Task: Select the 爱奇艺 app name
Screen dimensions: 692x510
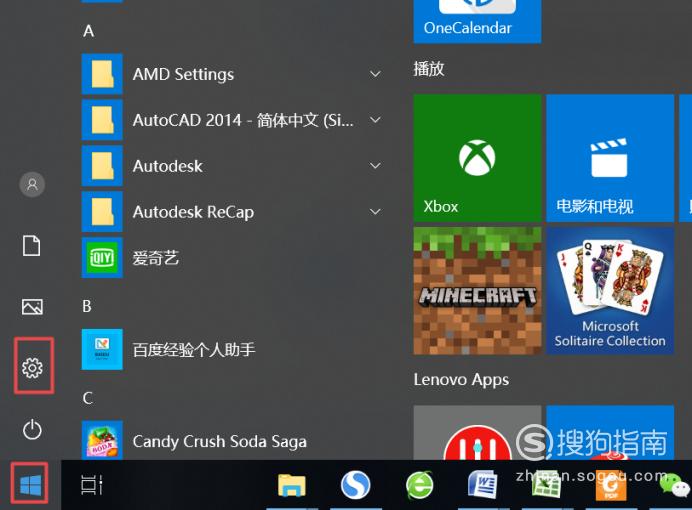Action: 156,258
